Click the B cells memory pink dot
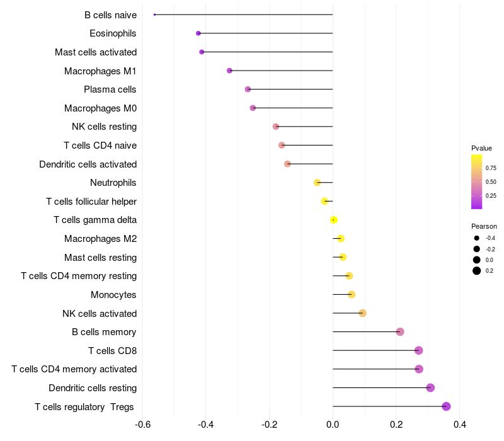This screenshot has height=441, width=504. pyautogui.click(x=400, y=332)
